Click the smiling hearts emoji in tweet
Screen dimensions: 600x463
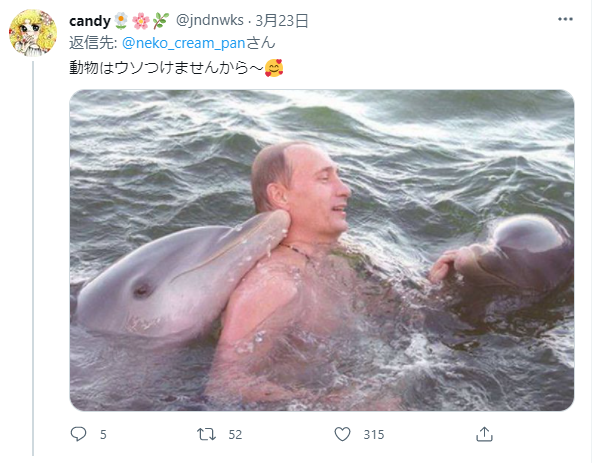pos(274,68)
